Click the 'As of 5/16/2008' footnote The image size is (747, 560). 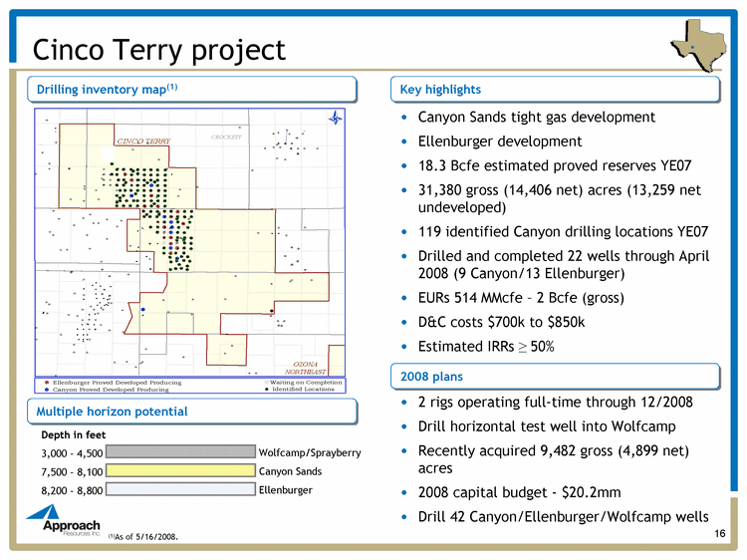tap(146, 537)
